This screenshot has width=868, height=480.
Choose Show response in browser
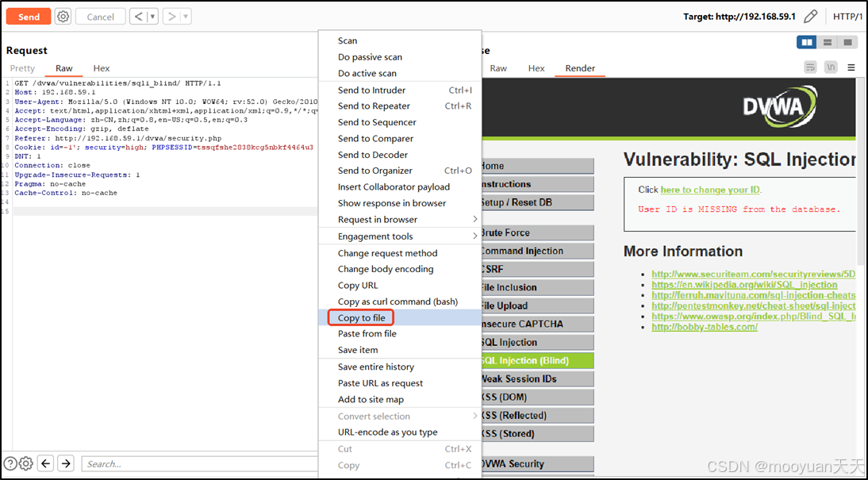pyautogui.click(x=400, y=203)
